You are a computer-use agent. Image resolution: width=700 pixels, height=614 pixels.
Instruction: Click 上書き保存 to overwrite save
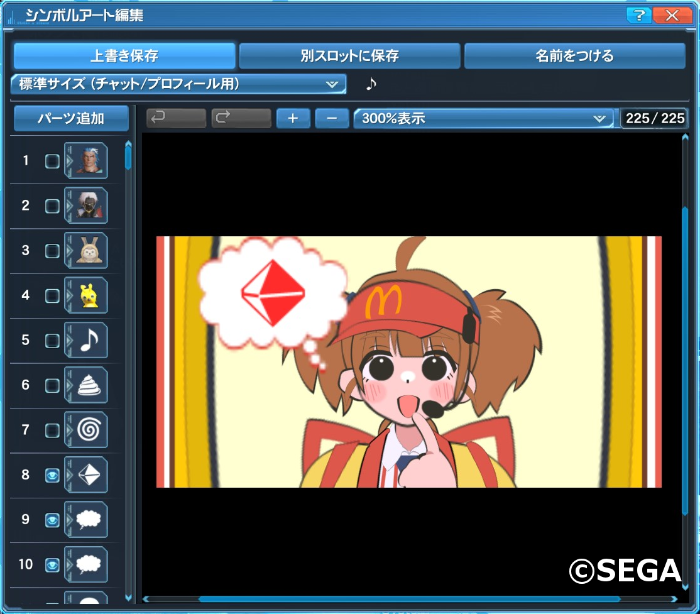click(124, 56)
